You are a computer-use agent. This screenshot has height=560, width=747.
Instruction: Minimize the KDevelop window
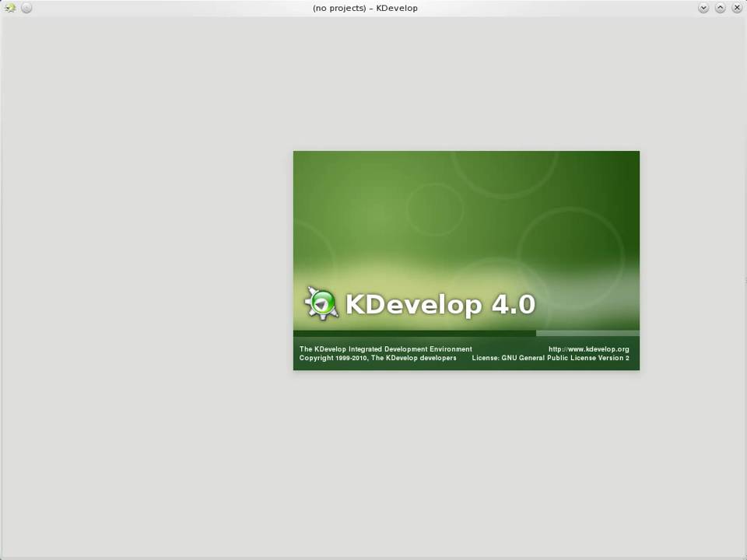coord(703,8)
